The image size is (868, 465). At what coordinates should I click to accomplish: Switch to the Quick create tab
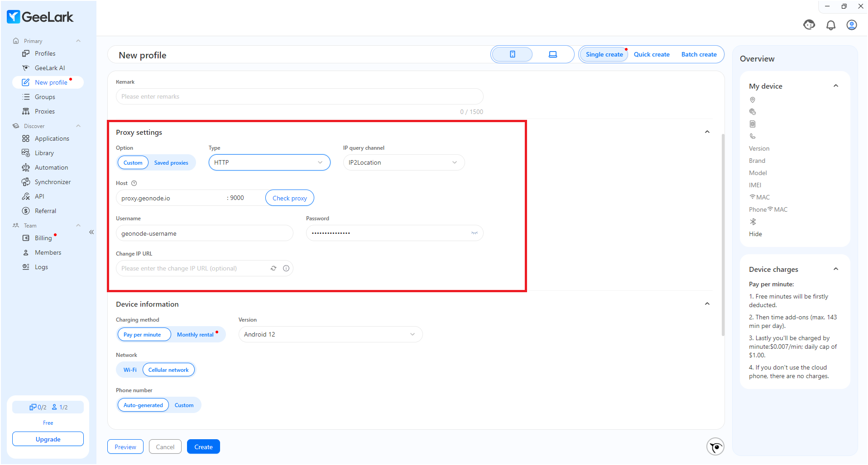[652, 54]
